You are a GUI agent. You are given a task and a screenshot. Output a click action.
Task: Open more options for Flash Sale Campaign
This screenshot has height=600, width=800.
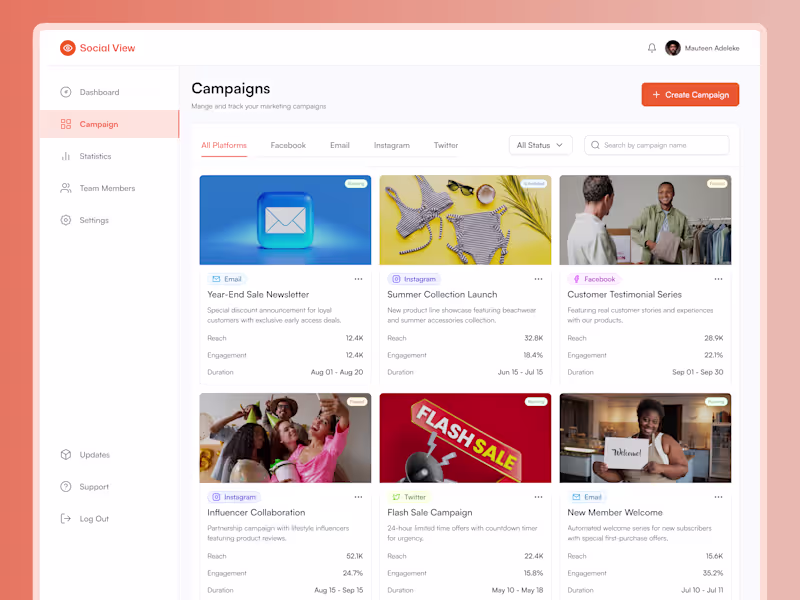(538, 497)
